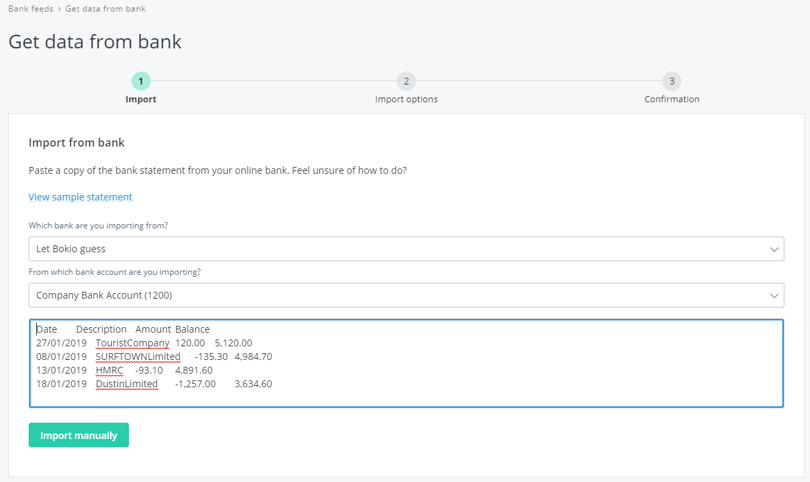The image size is (810, 482).
Task: Go to Confirmation step label
Action: 672,99
